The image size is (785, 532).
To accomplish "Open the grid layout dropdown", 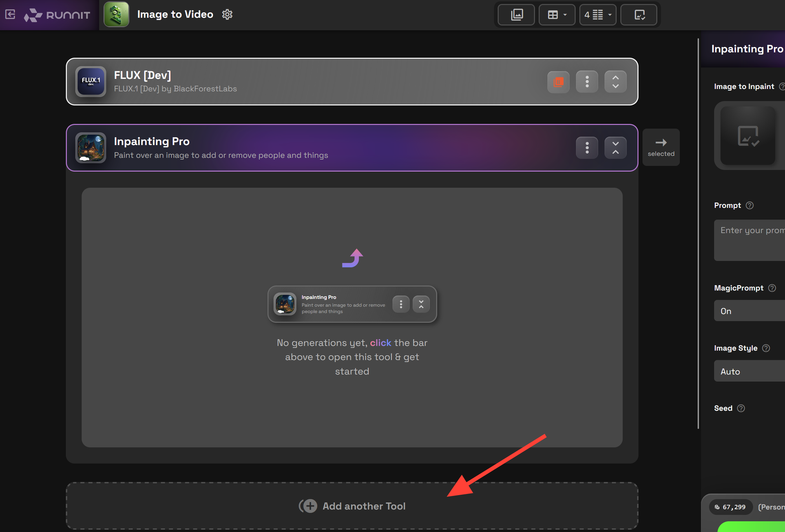I will click(557, 15).
